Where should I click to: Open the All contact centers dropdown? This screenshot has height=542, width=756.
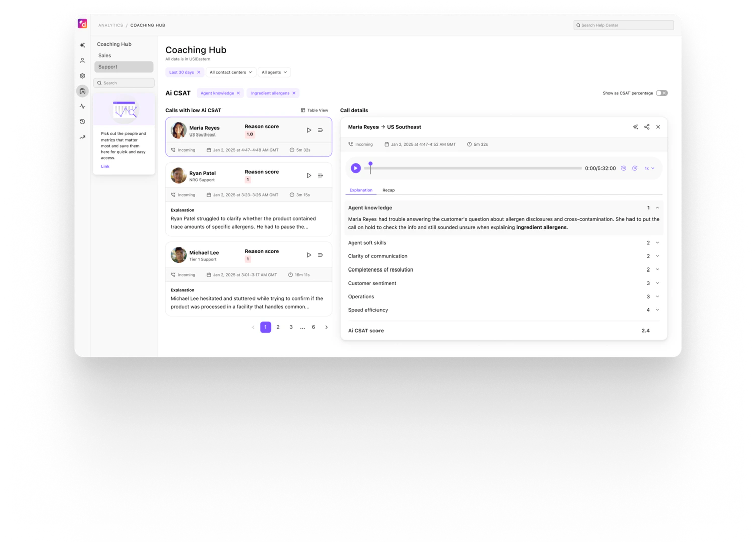tap(230, 72)
